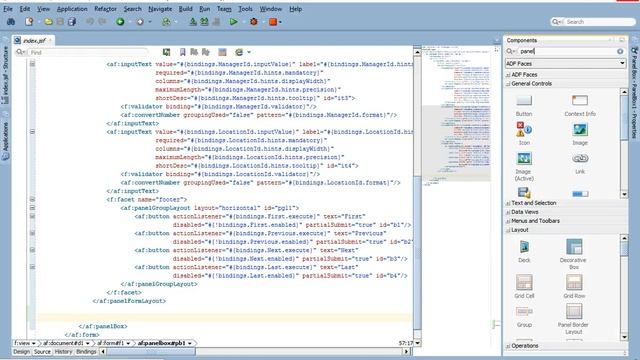This screenshot has width=640, height=360.
Task: Click the editor Find field
Action: (82, 52)
